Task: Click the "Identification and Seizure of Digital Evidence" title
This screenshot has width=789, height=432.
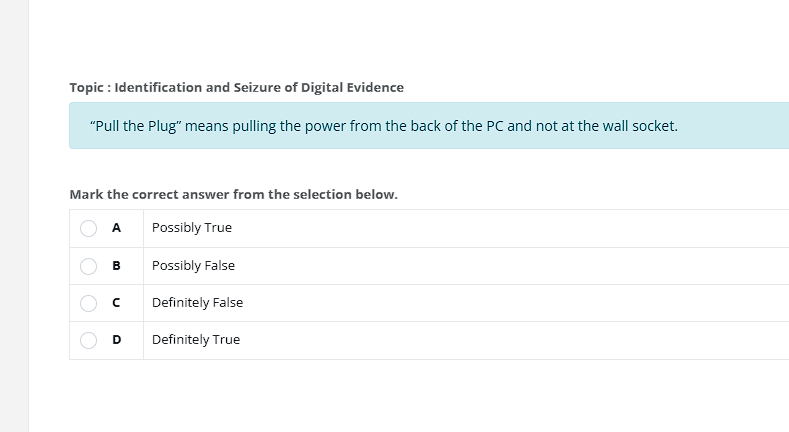Action: [x=260, y=88]
